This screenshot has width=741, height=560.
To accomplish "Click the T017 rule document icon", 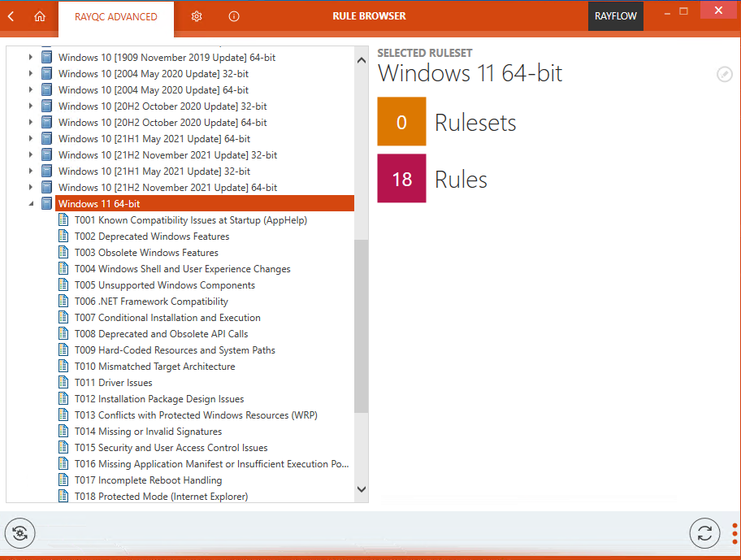I will [x=63, y=480].
